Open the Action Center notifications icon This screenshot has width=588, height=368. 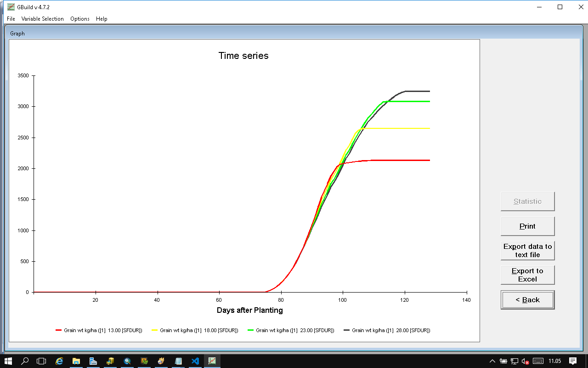(x=573, y=361)
